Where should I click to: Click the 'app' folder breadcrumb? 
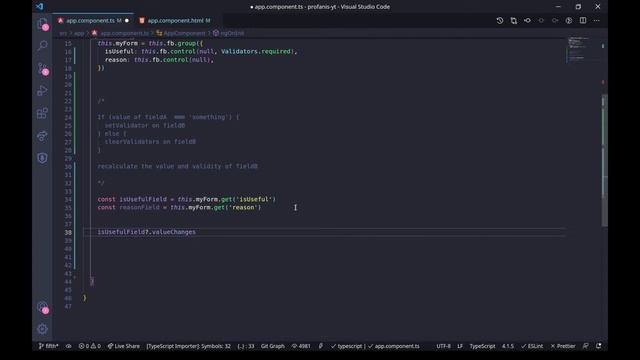(x=79, y=33)
